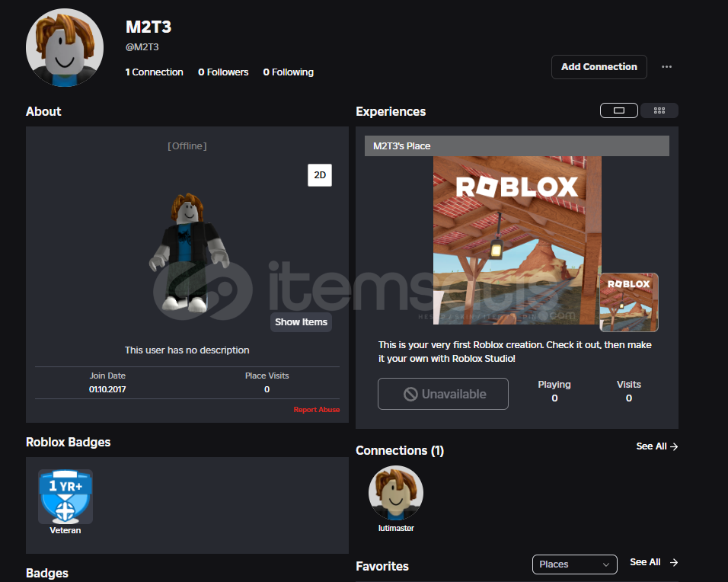Image resolution: width=728 pixels, height=582 pixels.
Task: Click the Visits label in Experiences
Action: [x=629, y=385]
